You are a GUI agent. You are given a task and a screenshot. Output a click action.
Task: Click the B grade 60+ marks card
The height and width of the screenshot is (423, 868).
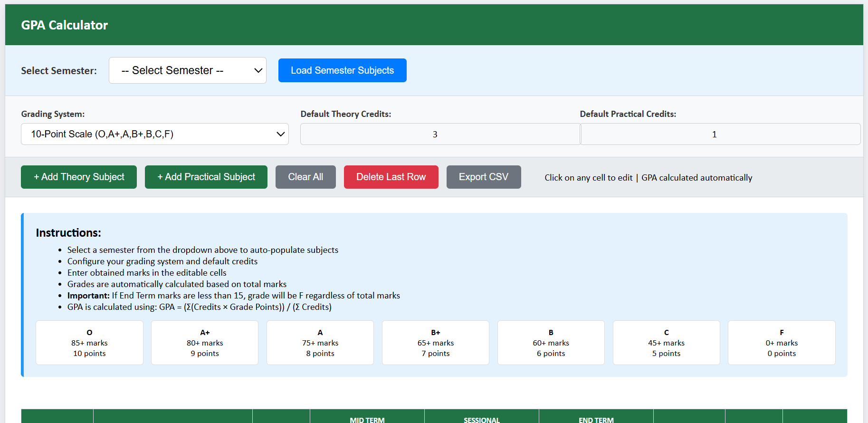click(x=551, y=343)
